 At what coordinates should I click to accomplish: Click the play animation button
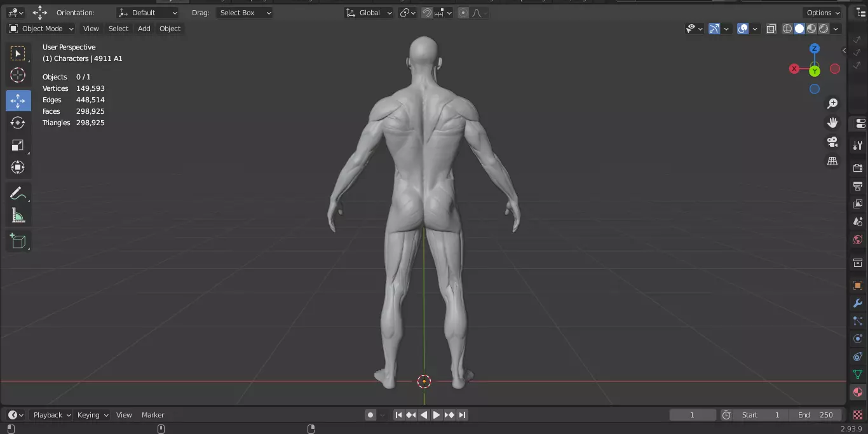tap(437, 415)
